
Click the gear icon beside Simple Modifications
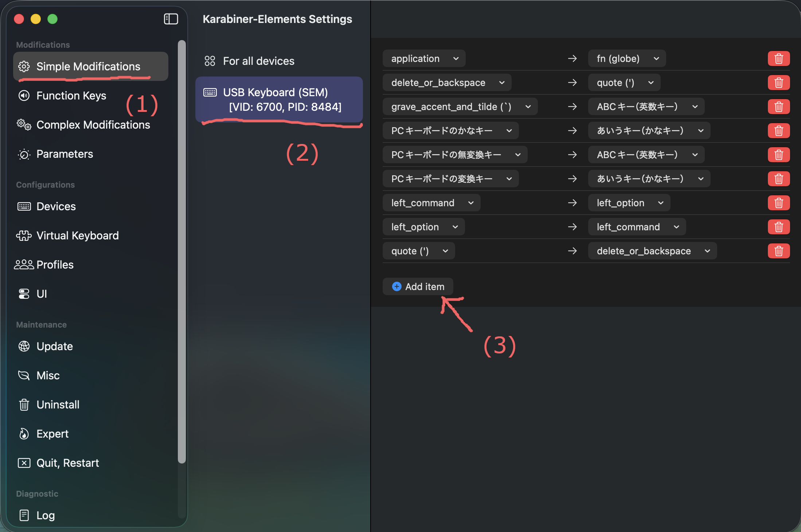[x=24, y=66]
